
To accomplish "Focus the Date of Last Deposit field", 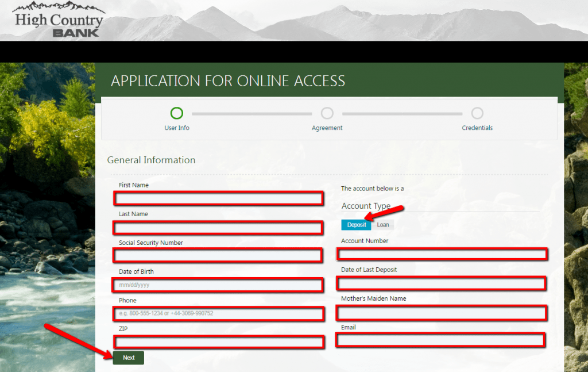I will tap(442, 283).
